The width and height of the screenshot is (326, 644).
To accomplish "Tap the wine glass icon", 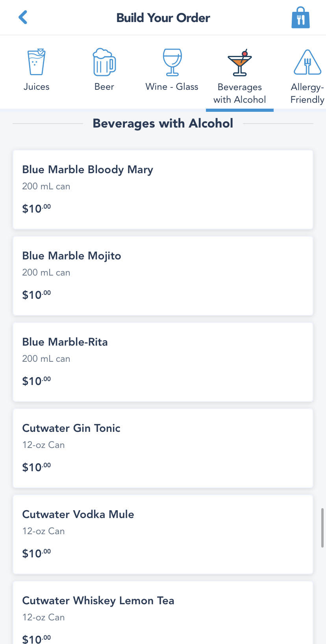I will coord(172,62).
